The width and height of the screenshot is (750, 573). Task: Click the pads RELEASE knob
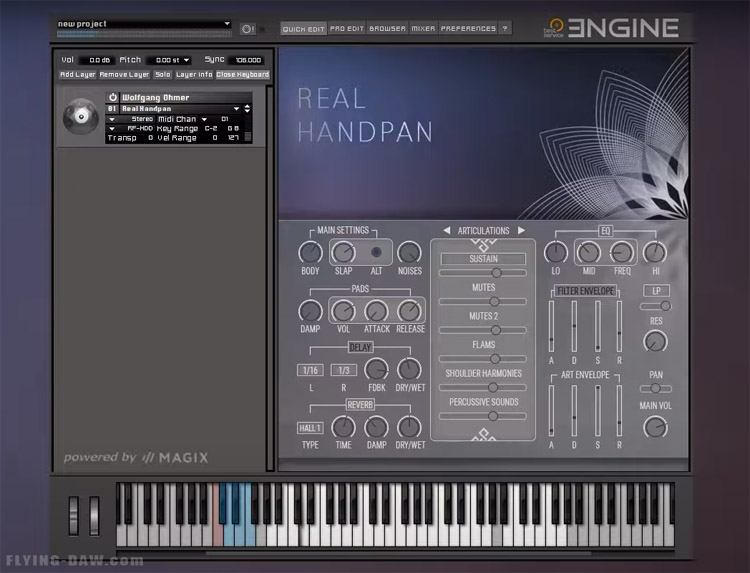(x=409, y=311)
